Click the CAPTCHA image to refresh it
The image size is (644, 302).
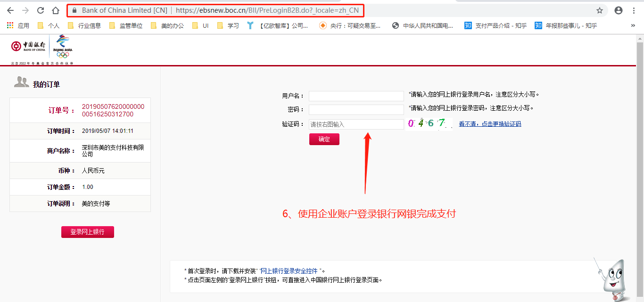click(429, 123)
